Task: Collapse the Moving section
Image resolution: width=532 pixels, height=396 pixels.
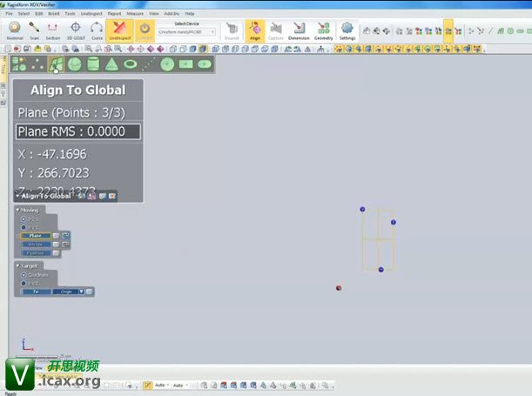Action: point(18,210)
